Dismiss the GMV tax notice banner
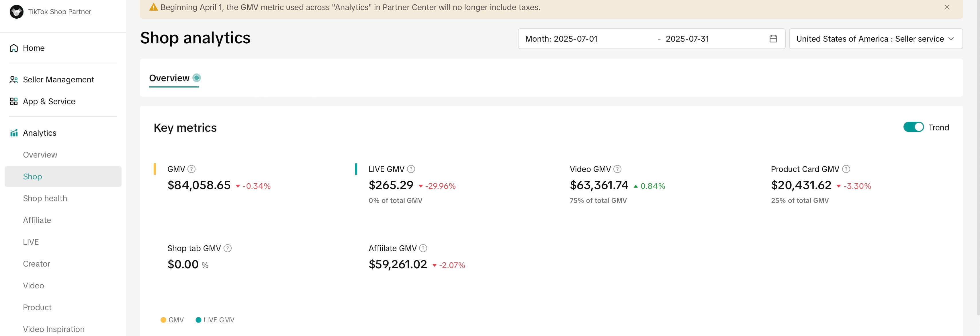 (x=946, y=7)
